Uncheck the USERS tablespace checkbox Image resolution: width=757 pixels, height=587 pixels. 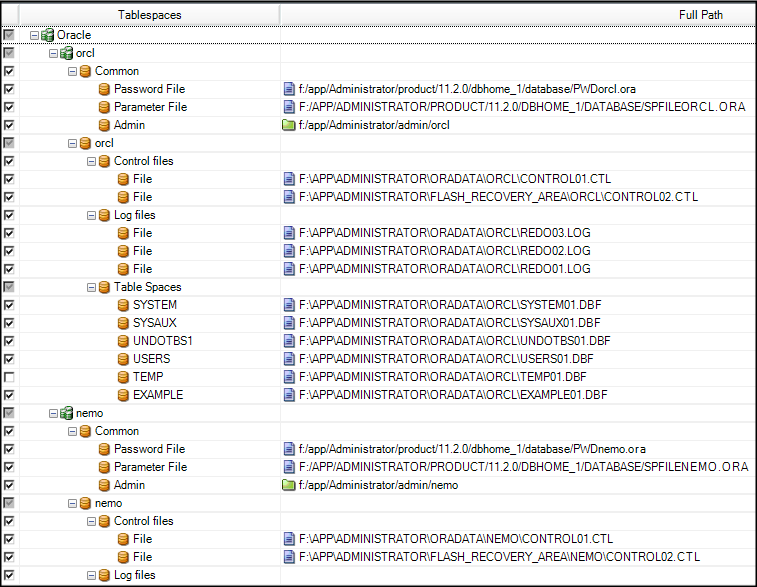[9, 359]
